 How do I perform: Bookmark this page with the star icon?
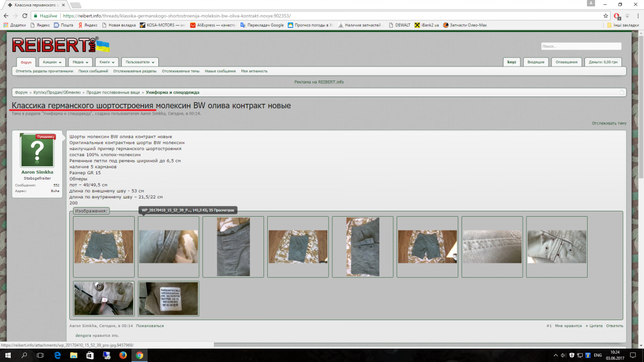(x=605, y=16)
